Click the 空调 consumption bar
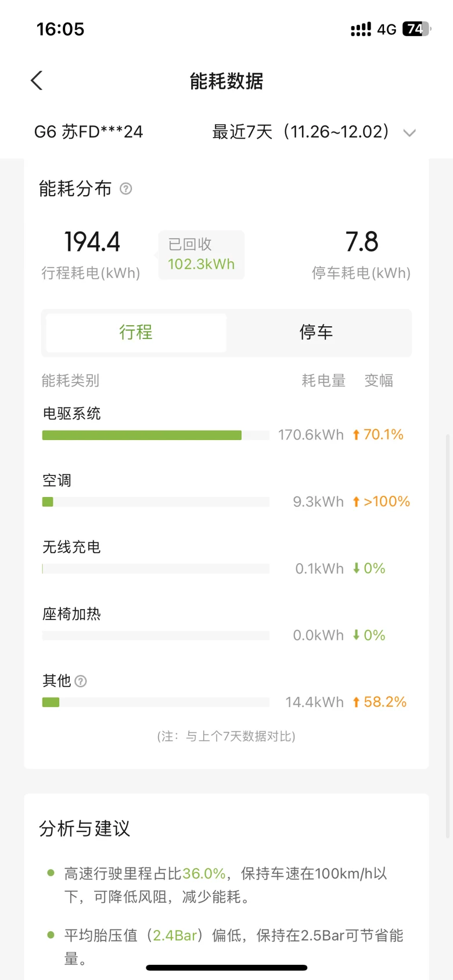 156,502
